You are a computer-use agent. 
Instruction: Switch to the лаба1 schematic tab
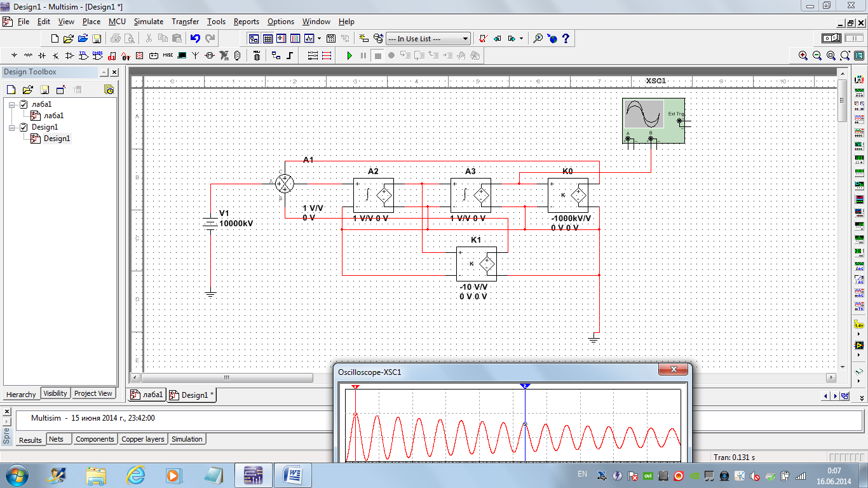coord(147,395)
